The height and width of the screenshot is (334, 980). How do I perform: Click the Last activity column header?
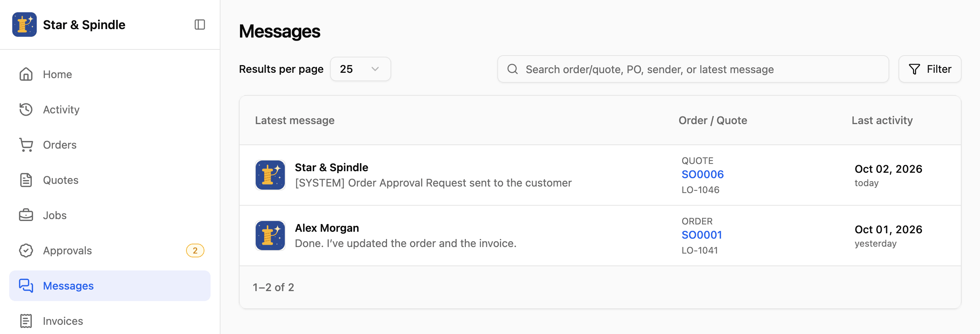[882, 120]
